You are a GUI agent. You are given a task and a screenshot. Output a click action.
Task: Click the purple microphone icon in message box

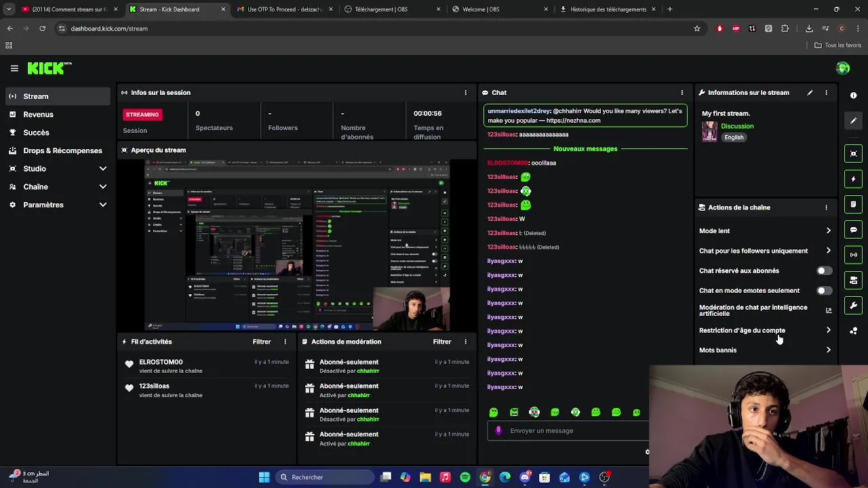[498, 430]
